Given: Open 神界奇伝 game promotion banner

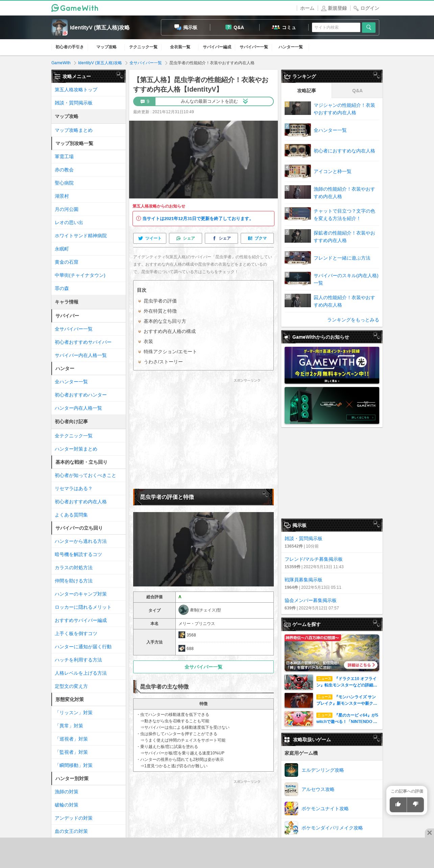Looking at the screenshot, I should click(332, 653).
